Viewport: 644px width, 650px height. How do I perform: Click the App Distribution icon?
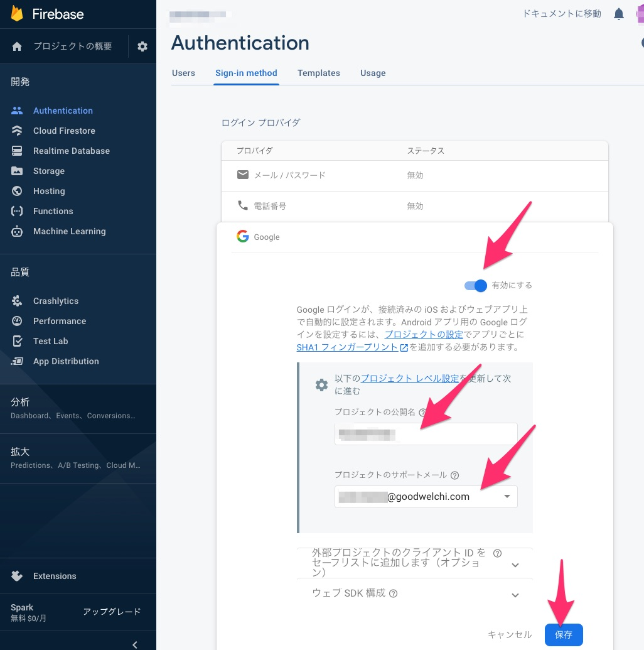pos(17,361)
